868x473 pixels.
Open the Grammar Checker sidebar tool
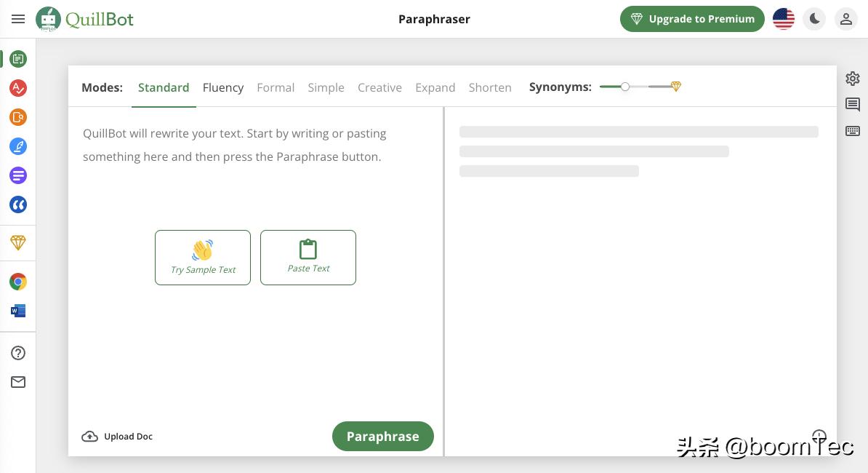pos(18,88)
